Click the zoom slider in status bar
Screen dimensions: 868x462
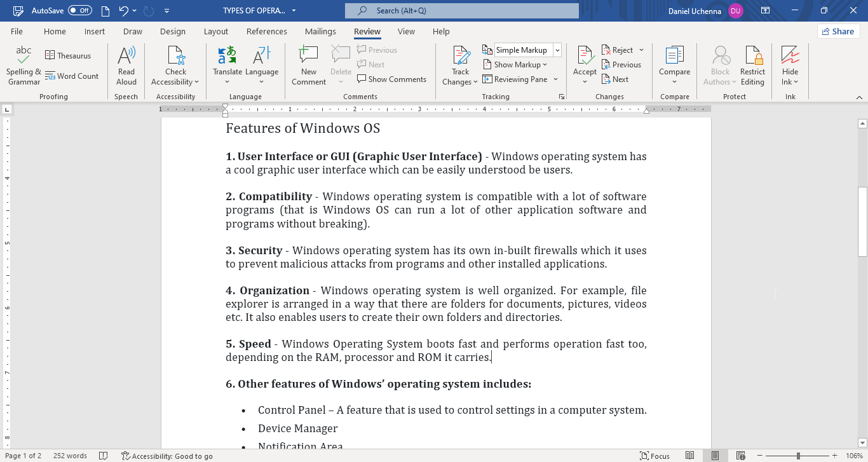tap(798, 456)
